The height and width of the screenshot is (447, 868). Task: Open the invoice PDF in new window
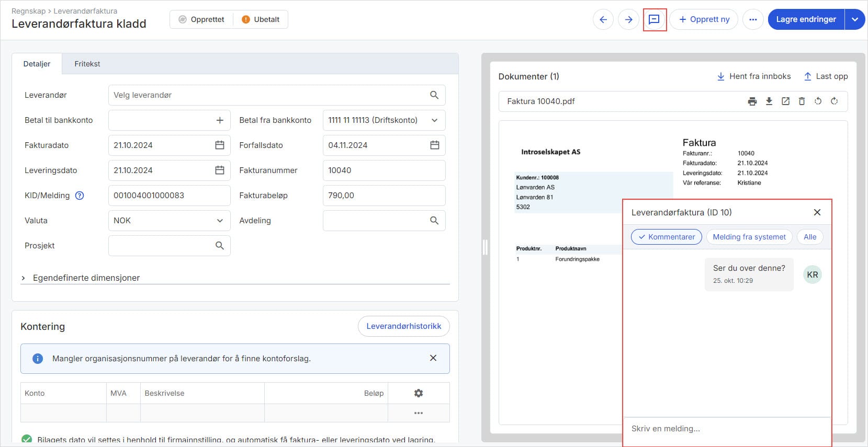785,101
